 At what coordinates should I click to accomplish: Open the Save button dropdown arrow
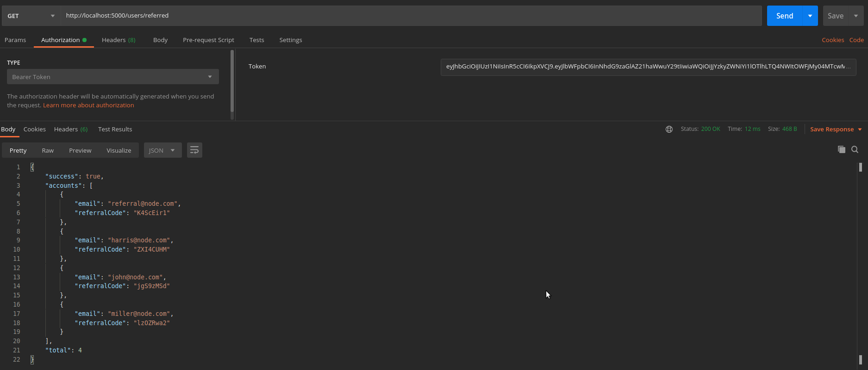[x=856, y=16]
